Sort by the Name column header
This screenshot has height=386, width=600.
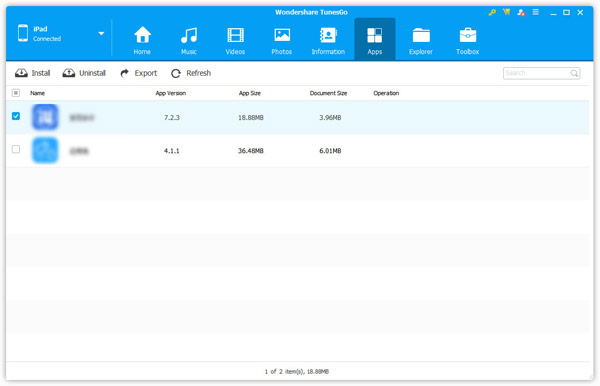point(38,93)
